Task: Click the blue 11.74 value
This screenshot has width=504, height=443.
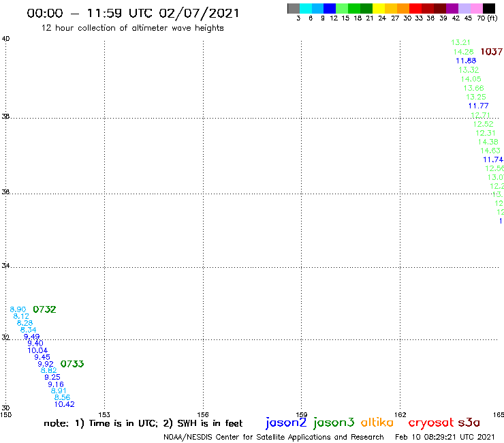Action: pyautogui.click(x=493, y=159)
